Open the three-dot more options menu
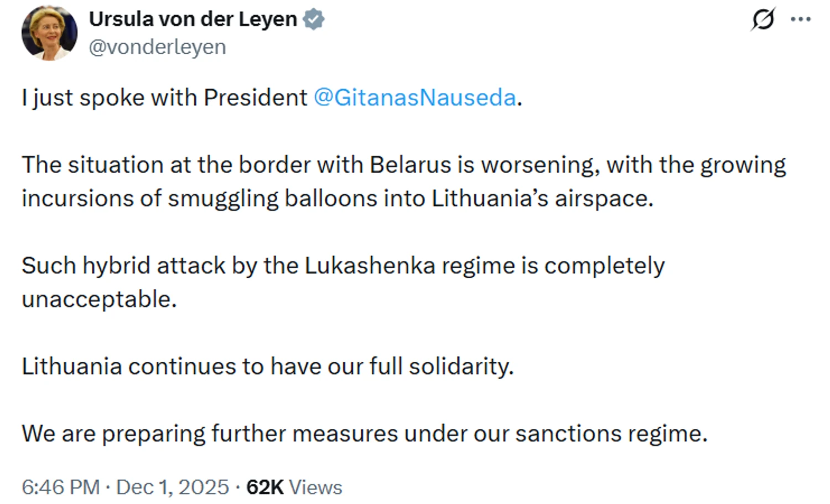The image size is (830, 504). point(800,20)
